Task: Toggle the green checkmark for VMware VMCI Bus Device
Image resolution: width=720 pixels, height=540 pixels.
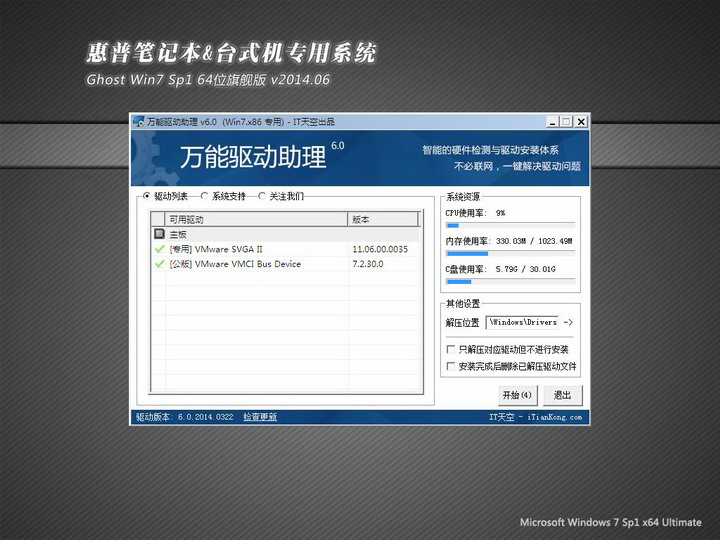Action: tap(159, 264)
